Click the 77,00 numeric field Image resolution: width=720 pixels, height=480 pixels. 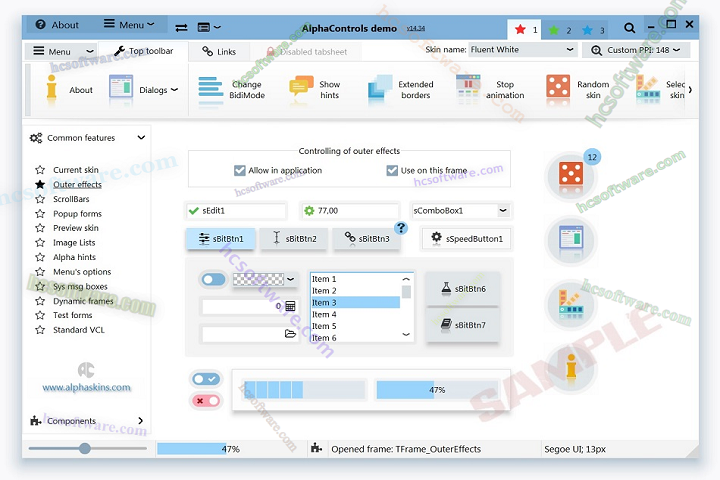[x=350, y=210]
